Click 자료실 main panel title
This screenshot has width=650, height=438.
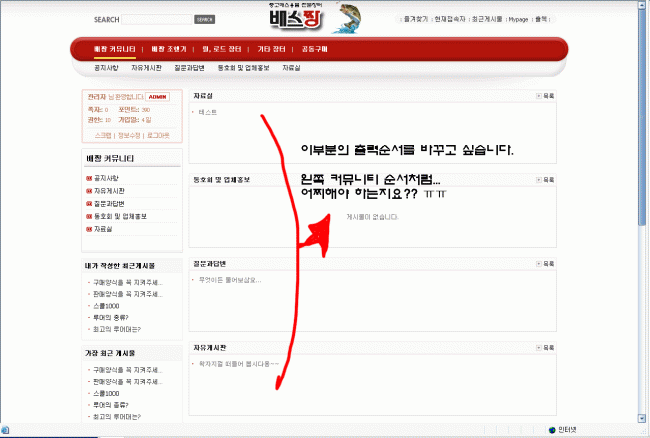[203, 96]
